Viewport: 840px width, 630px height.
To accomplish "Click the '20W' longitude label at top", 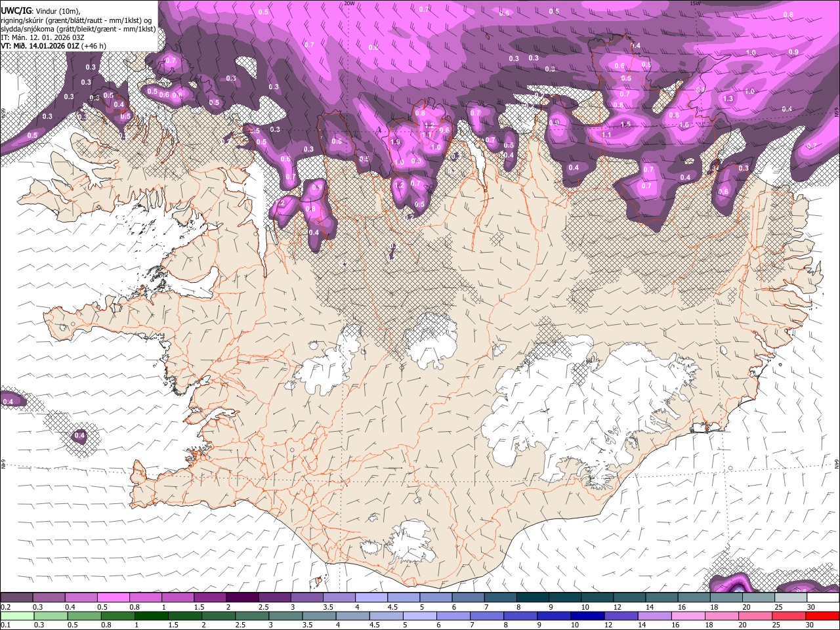I will pos(349,3).
